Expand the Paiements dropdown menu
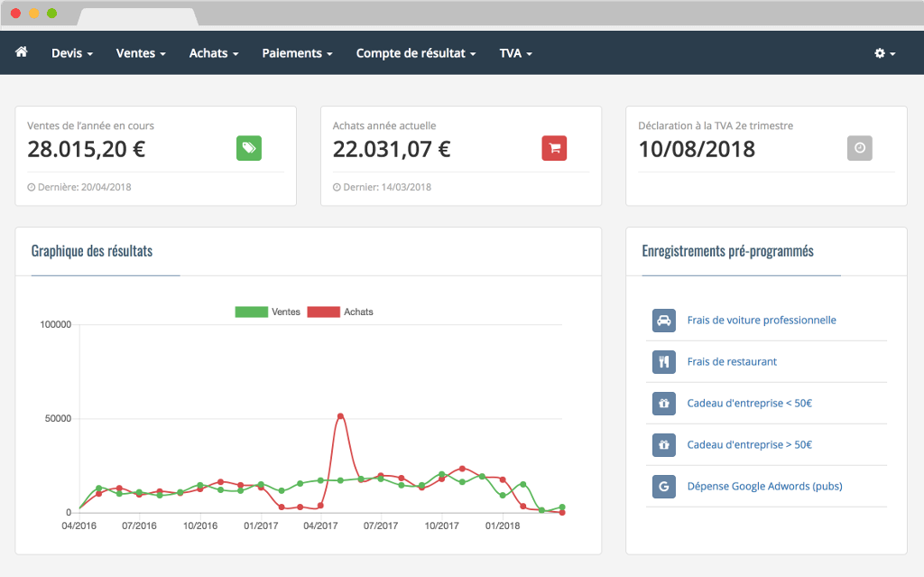Image resolution: width=924 pixels, height=577 pixels. 297,53
